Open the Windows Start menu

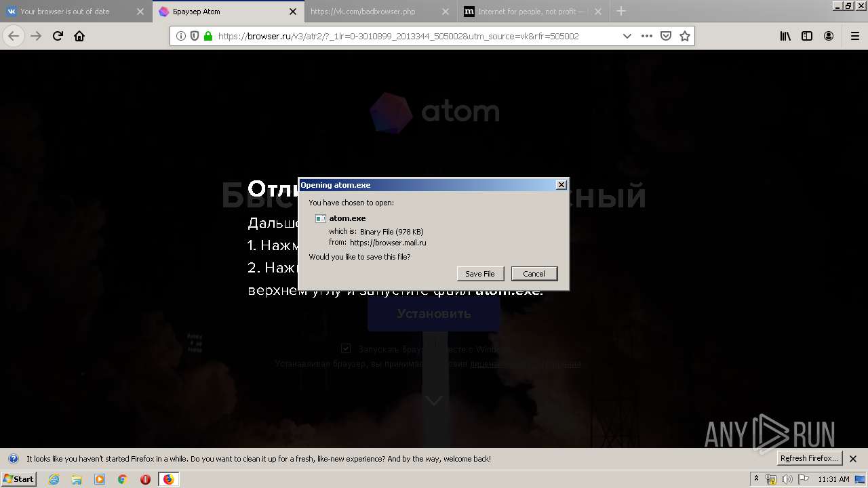pyautogui.click(x=18, y=479)
